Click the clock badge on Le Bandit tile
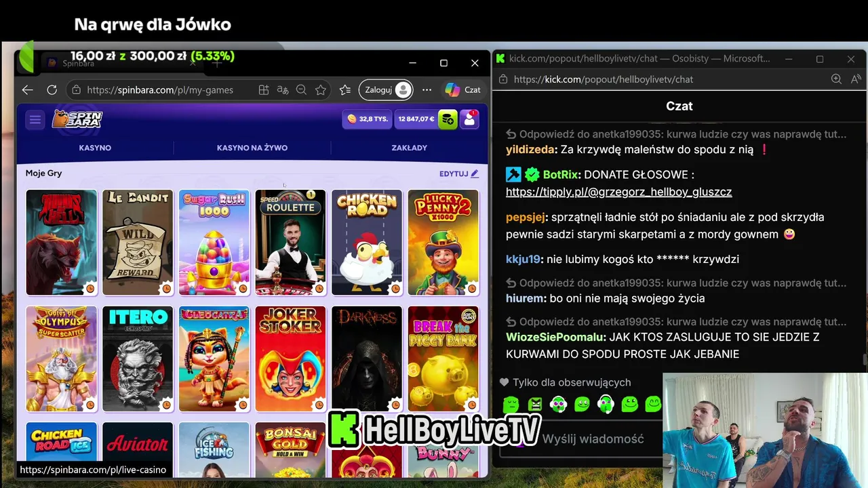868x488 pixels. 166,289
